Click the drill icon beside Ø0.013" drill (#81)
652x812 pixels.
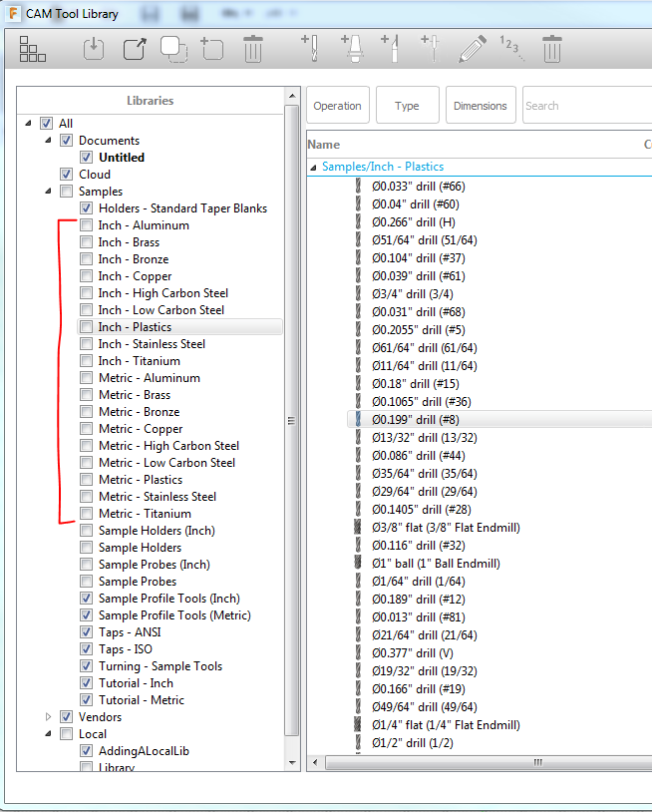358,616
